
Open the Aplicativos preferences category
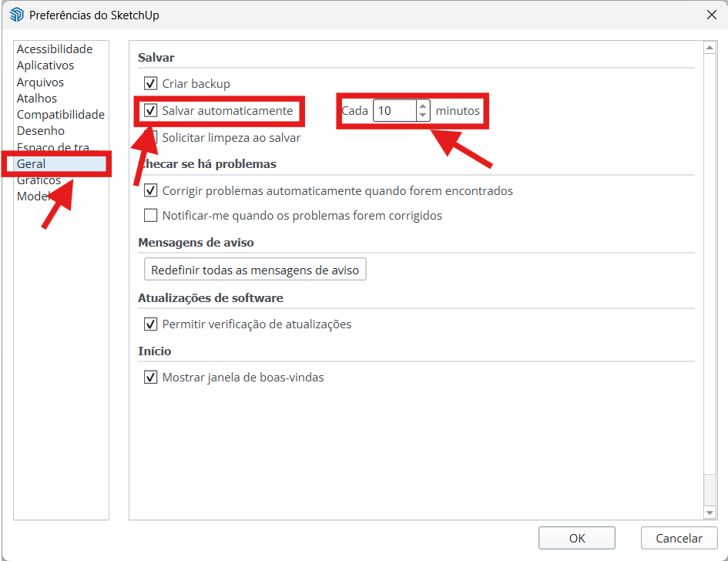(x=45, y=66)
